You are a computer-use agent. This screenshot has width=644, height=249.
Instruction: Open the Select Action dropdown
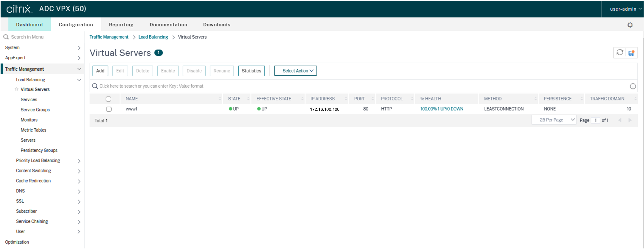coord(295,71)
